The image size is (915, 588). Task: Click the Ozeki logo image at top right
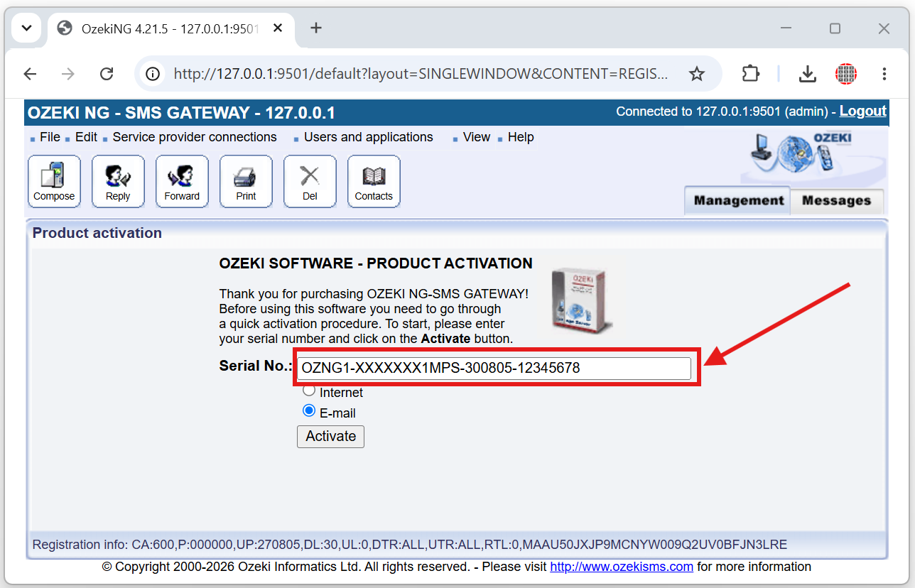813,156
